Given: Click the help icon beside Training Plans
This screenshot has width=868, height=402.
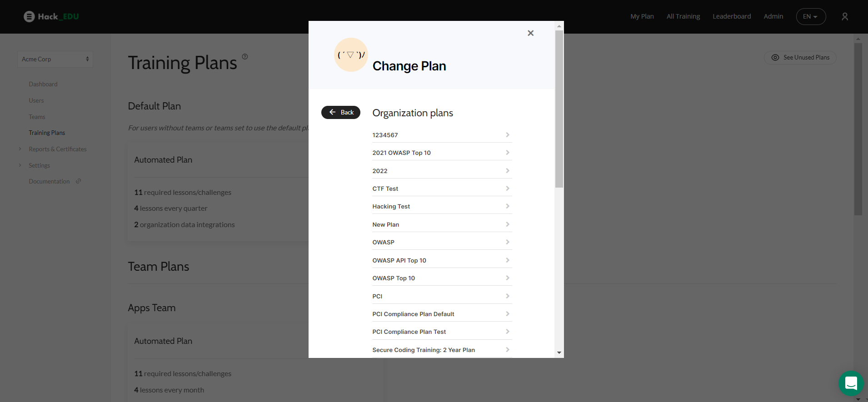Looking at the screenshot, I should point(245,57).
